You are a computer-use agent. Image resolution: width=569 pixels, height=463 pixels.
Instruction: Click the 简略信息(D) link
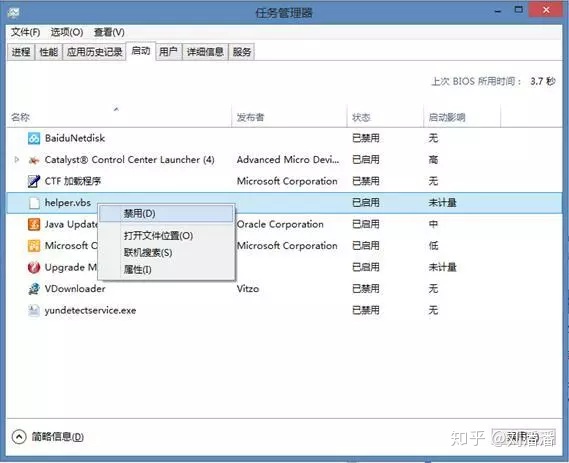click(57, 437)
